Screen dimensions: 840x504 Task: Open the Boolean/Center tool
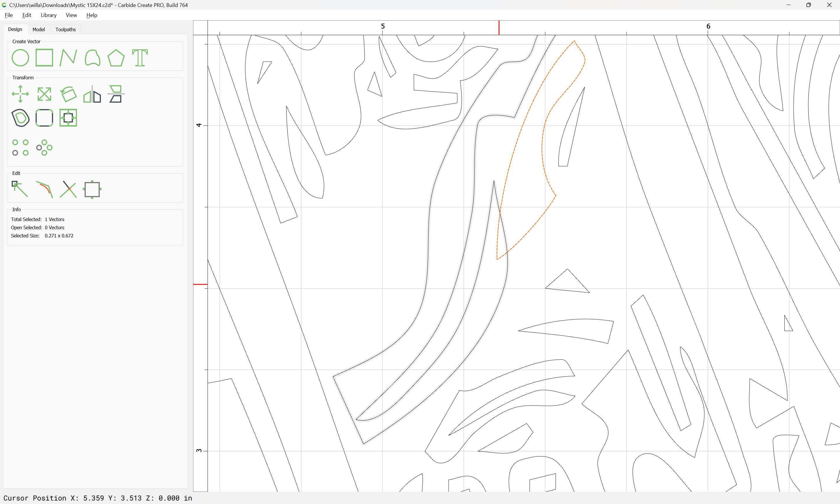pyautogui.click(x=68, y=118)
